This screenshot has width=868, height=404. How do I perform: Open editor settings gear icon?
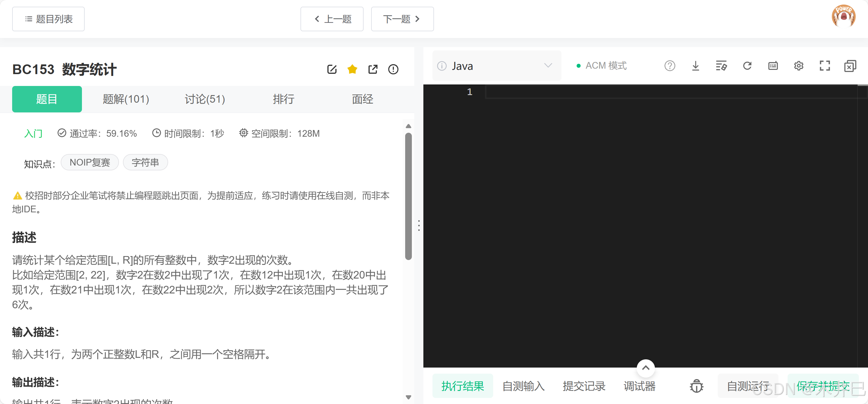(x=798, y=66)
